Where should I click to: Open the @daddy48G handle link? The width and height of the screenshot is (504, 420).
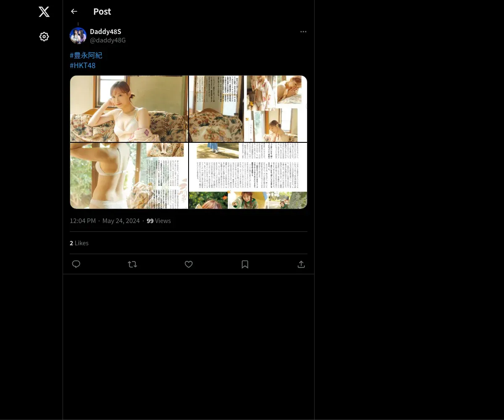coord(108,40)
